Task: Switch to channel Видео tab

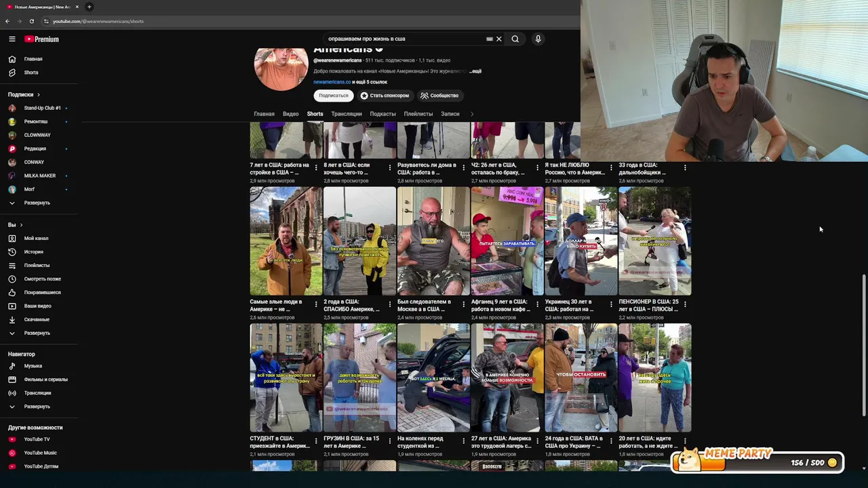Action: (x=291, y=114)
